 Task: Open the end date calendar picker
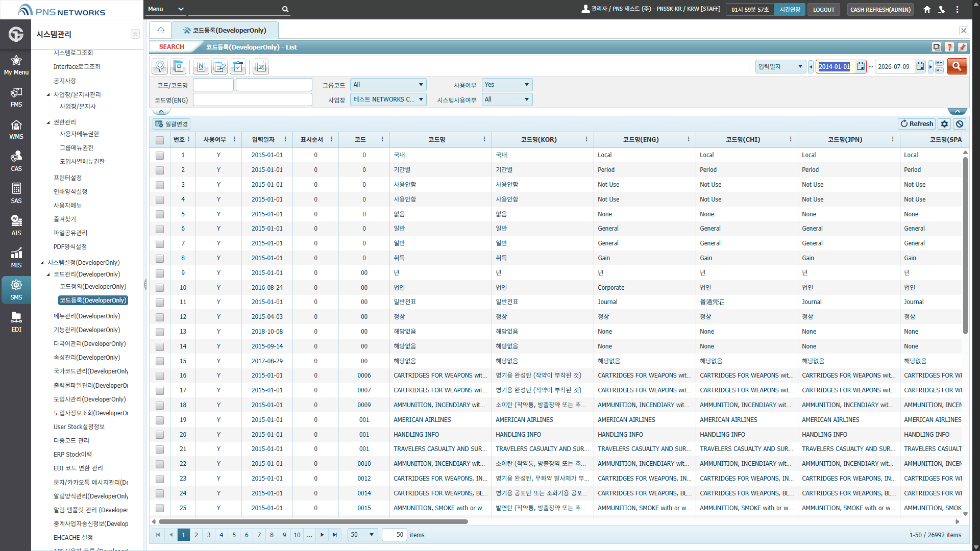tap(920, 66)
